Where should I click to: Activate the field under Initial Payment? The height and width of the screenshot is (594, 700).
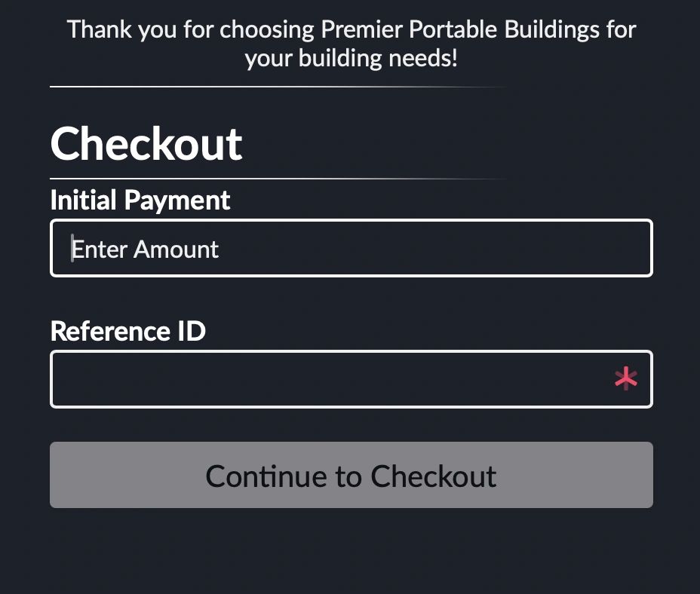pos(351,248)
